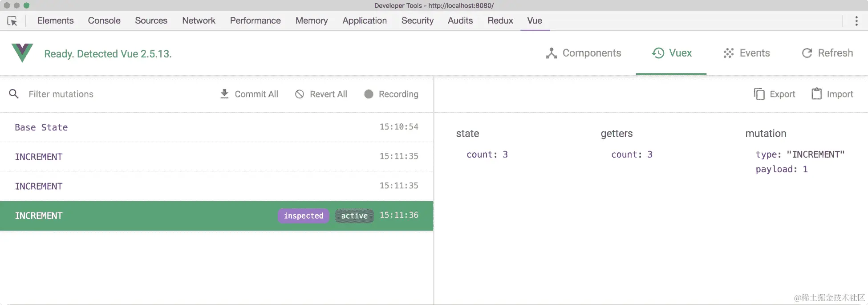Click the Vuex label
Image resolution: width=868 pixels, height=305 pixels.
coord(680,53)
